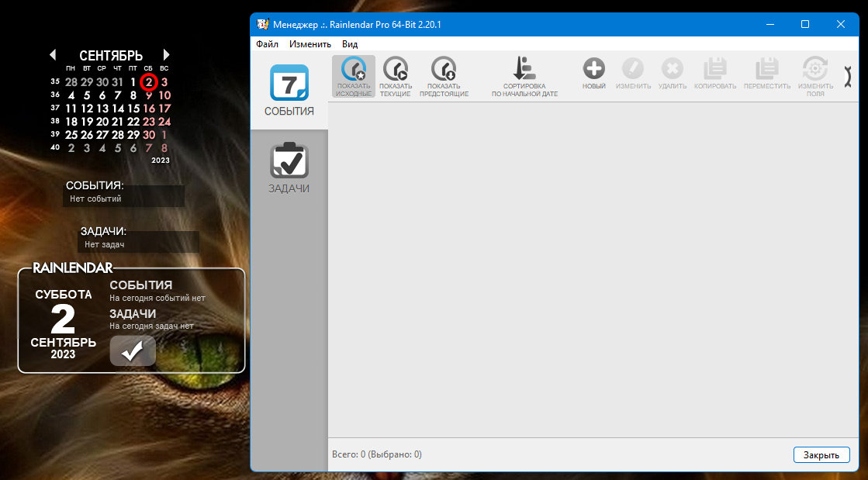Create a new event with Новый

(593, 73)
